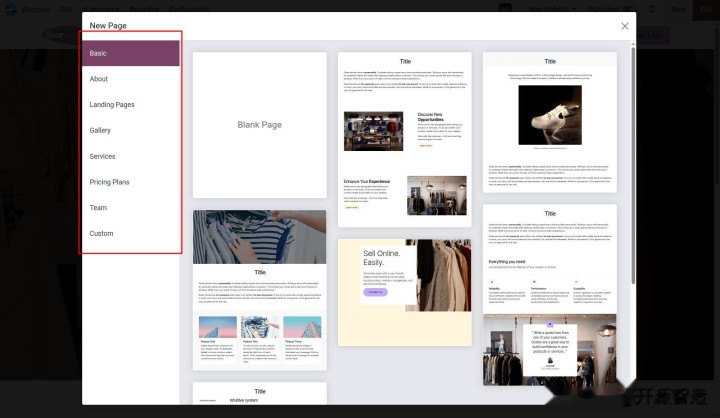This screenshot has height=418, width=720.
Task: Click the template list scrollbar
Action: click(633, 165)
